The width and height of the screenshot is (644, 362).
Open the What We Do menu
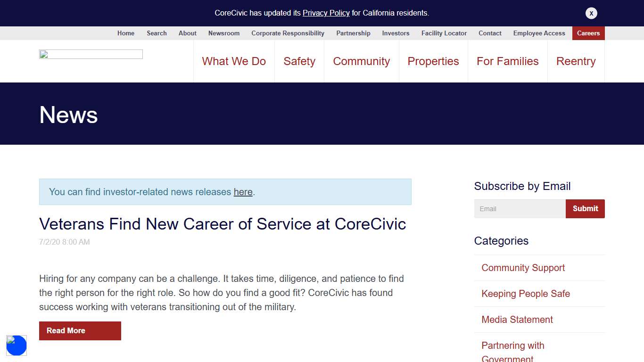point(234,61)
